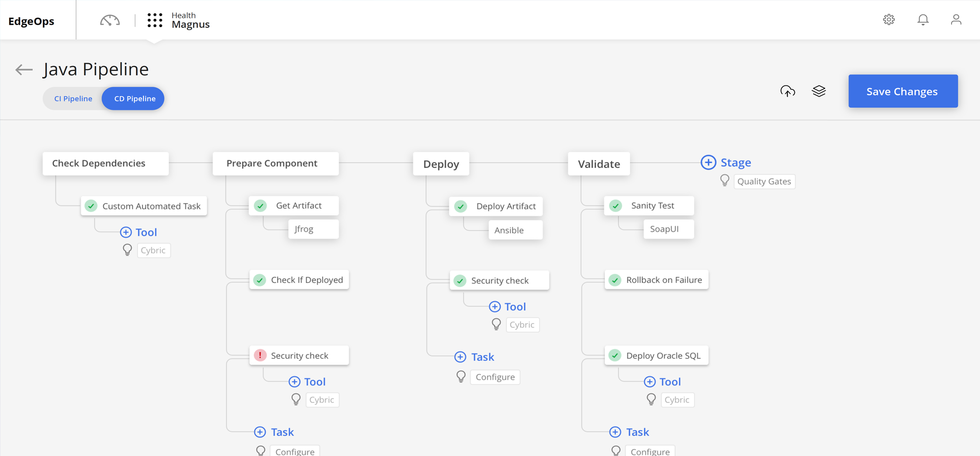Click Cybric suggestion under Prepare Component Security check
The height and width of the screenshot is (456, 980).
pos(323,400)
